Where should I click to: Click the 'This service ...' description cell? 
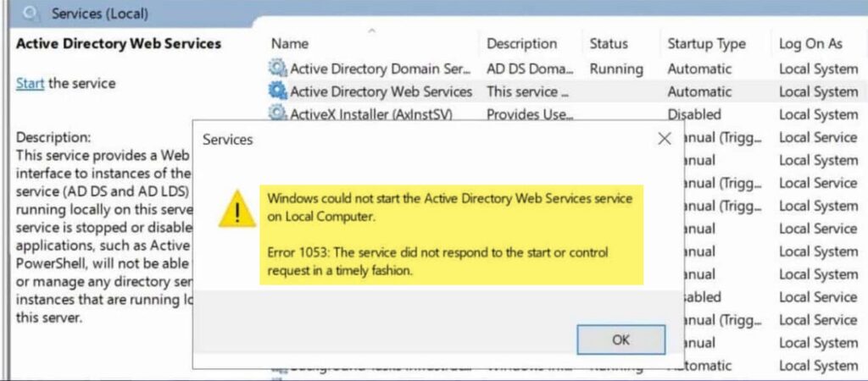[527, 91]
